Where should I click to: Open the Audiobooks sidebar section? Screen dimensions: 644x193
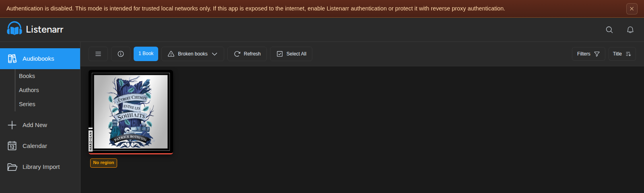tap(40, 59)
